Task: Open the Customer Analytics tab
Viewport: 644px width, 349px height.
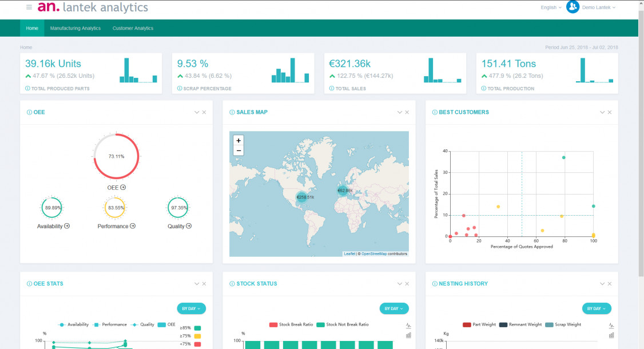Action: tap(133, 28)
